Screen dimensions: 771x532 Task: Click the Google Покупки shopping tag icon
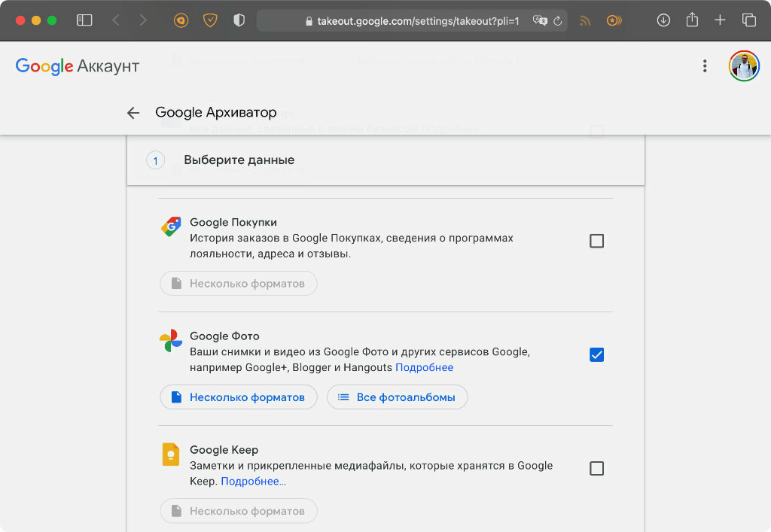(x=171, y=226)
